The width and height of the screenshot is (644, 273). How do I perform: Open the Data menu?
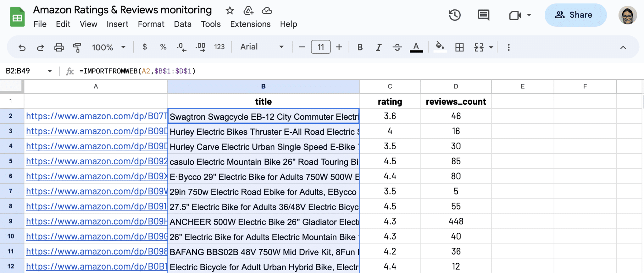click(x=182, y=24)
